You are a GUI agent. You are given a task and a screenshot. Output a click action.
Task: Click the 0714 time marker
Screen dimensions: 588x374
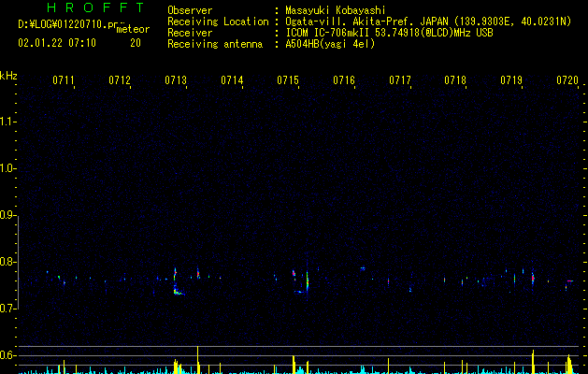click(x=232, y=80)
